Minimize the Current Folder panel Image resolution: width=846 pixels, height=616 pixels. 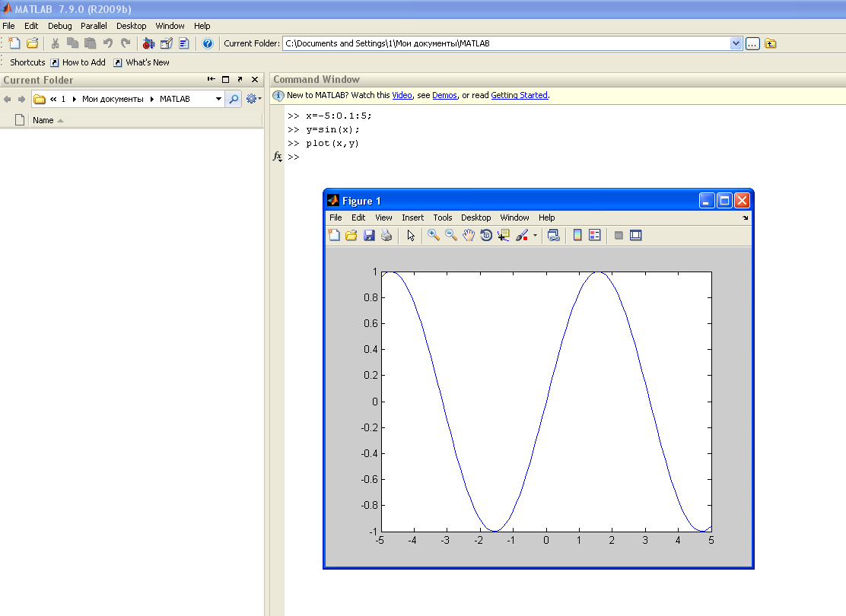coord(211,79)
